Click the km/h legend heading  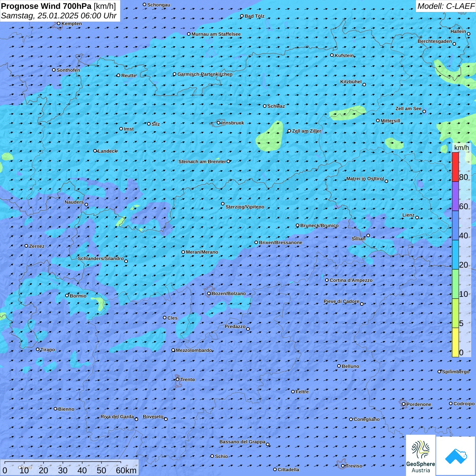[461, 148]
